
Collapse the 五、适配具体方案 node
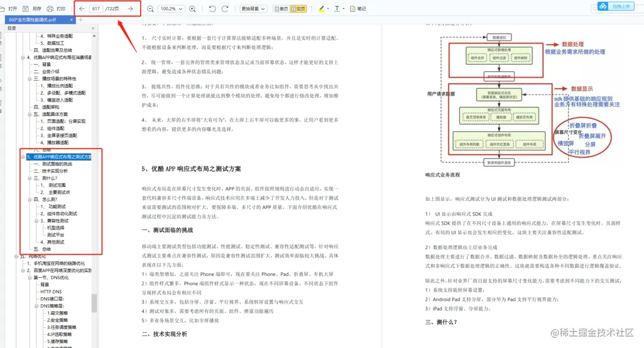tap(30, 114)
